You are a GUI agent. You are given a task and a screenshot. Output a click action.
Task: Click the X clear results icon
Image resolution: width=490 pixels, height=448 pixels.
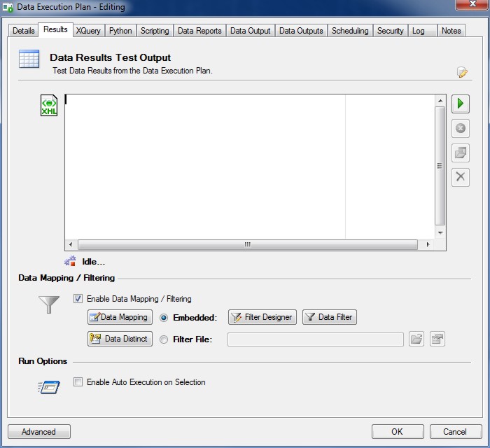460,176
